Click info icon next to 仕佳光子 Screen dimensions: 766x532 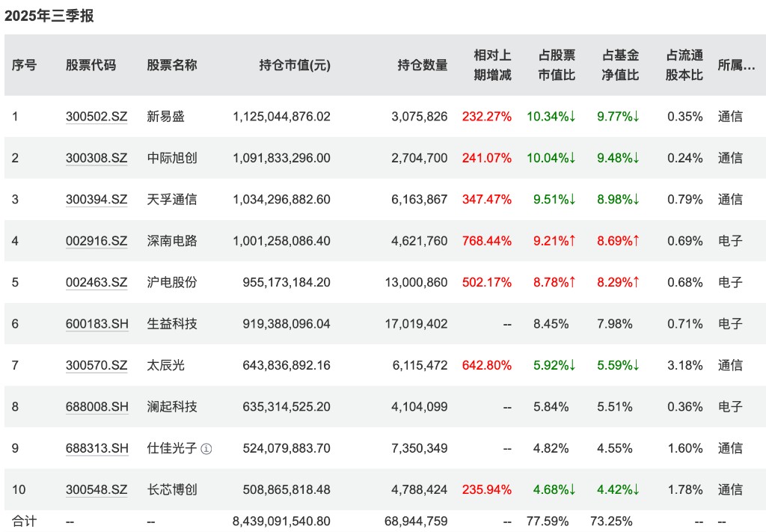tap(206, 448)
